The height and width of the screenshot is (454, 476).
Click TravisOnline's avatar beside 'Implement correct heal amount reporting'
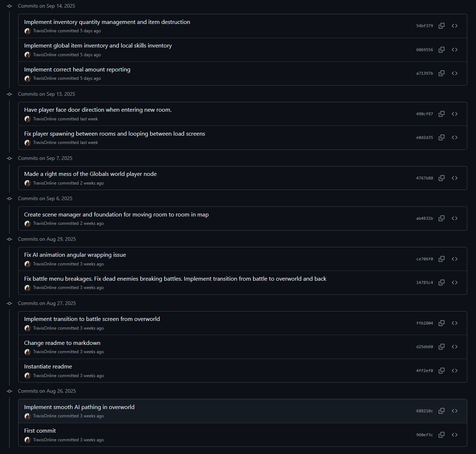28,78
